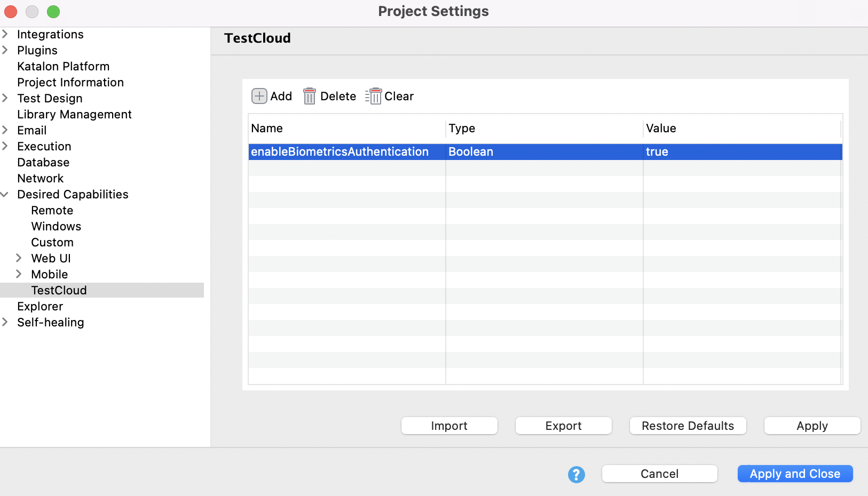868x496 pixels.
Task: Open Windows desired capabilities
Action: pos(56,226)
